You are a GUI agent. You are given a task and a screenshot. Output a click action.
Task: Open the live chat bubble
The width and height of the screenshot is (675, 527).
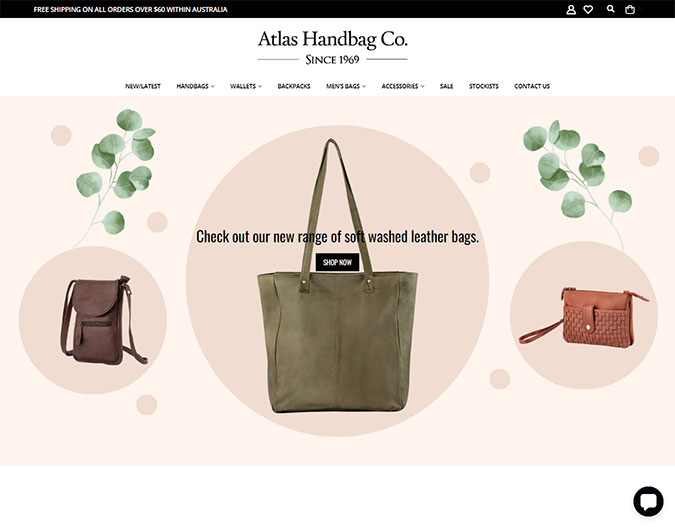click(648, 501)
